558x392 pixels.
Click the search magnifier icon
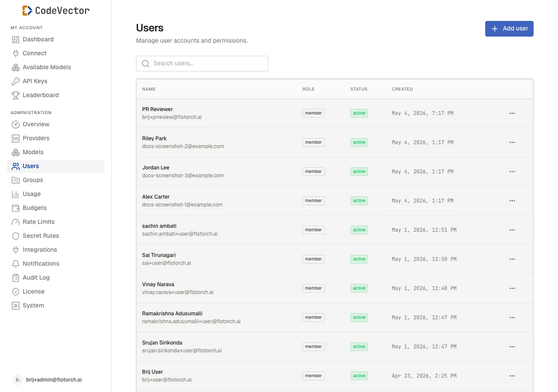click(x=146, y=64)
